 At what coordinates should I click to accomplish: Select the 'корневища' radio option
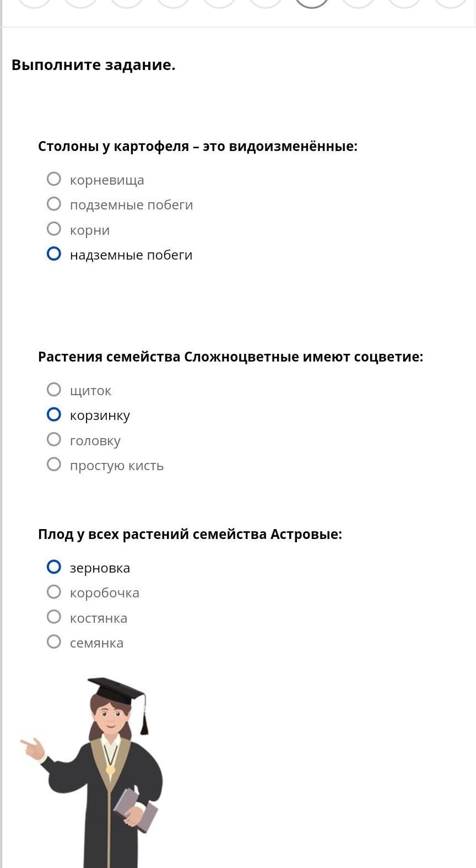54,179
